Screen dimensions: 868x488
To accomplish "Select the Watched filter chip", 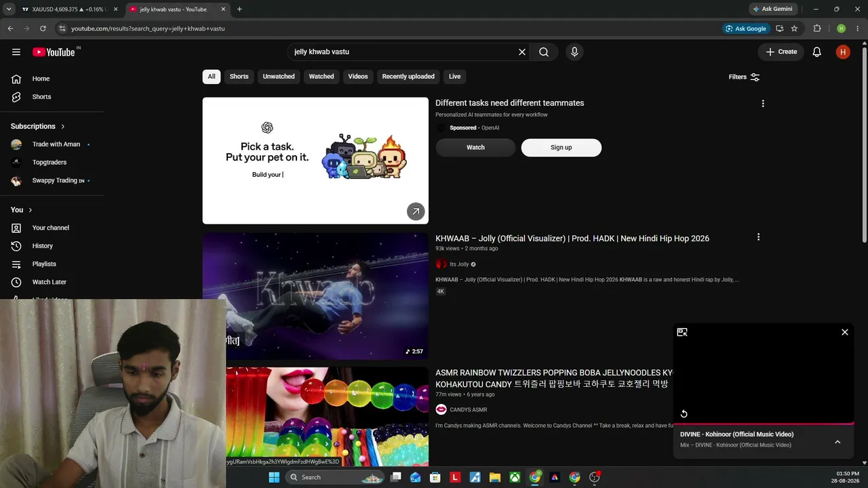I will point(321,77).
